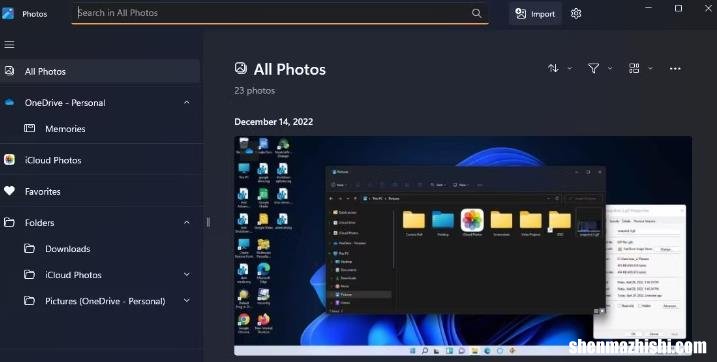This screenshot has height=362, width=717.
Task: Open the sort dropdown arrow
Action: tap(570, 69)
